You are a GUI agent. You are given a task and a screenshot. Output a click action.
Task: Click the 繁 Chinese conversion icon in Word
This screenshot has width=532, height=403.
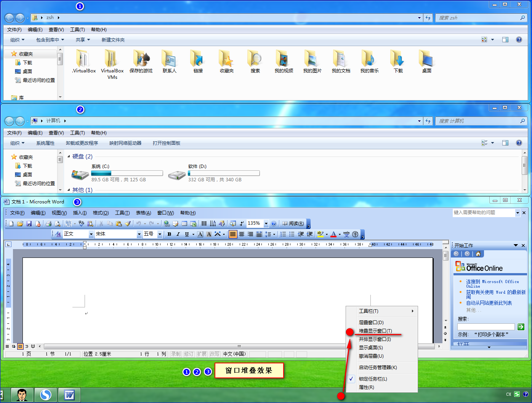pos(68,224)
